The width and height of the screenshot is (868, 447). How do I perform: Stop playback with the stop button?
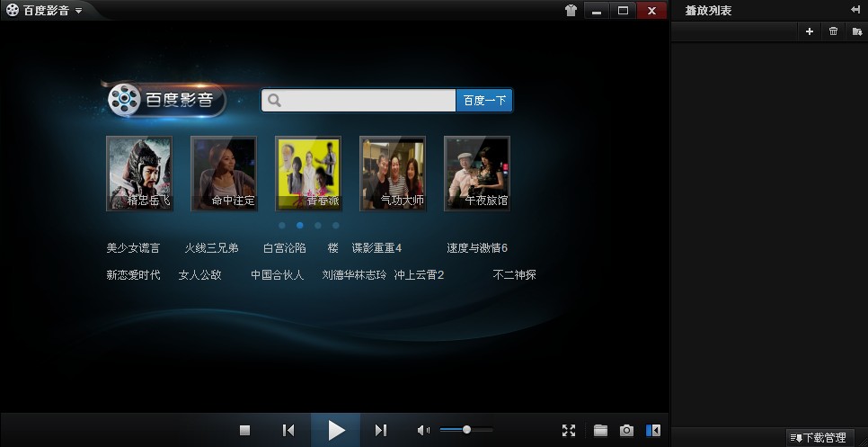pyautogui.click(x=244, y=431)
